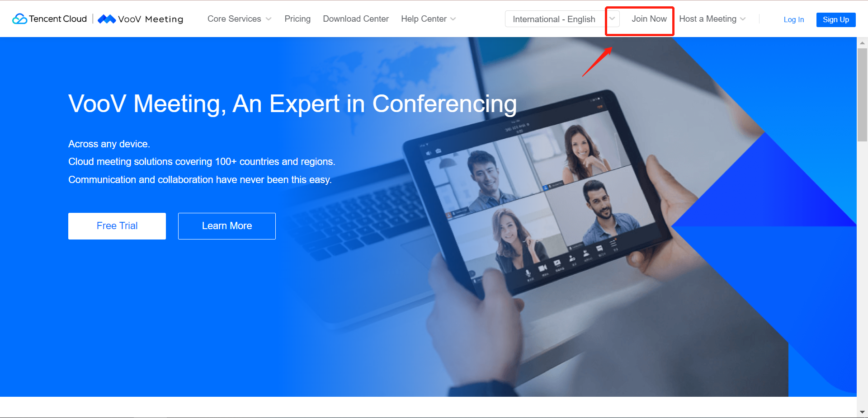Click the VooV Meeting logo
Screen dimensions: 868x418
141,19
